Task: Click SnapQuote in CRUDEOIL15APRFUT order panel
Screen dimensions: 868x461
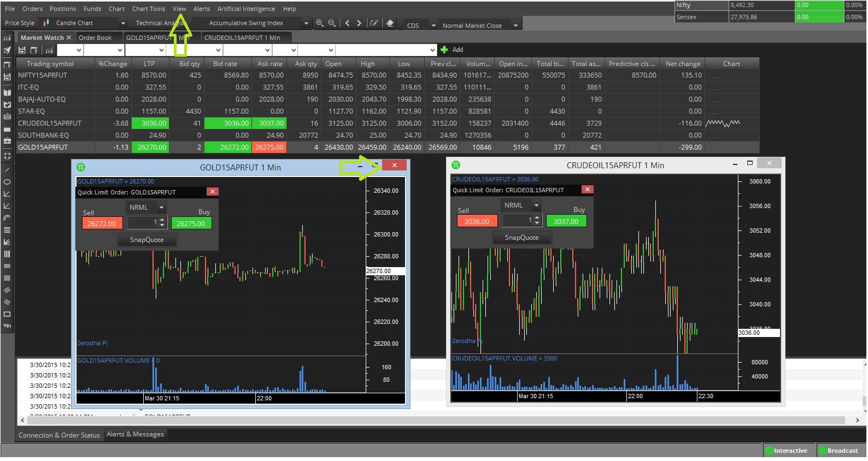Action: [x=521, y=238]
